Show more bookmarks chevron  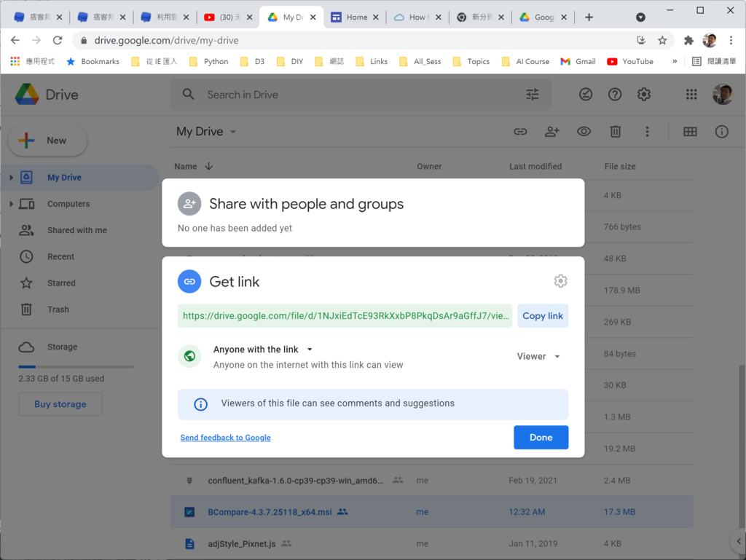pyautogui.click(x=675, y=61)
